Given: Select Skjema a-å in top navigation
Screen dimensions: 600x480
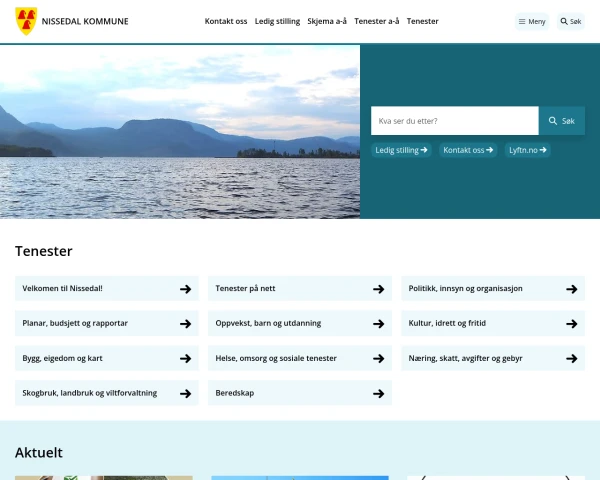Looking at the screenshot, I should 327,21.
